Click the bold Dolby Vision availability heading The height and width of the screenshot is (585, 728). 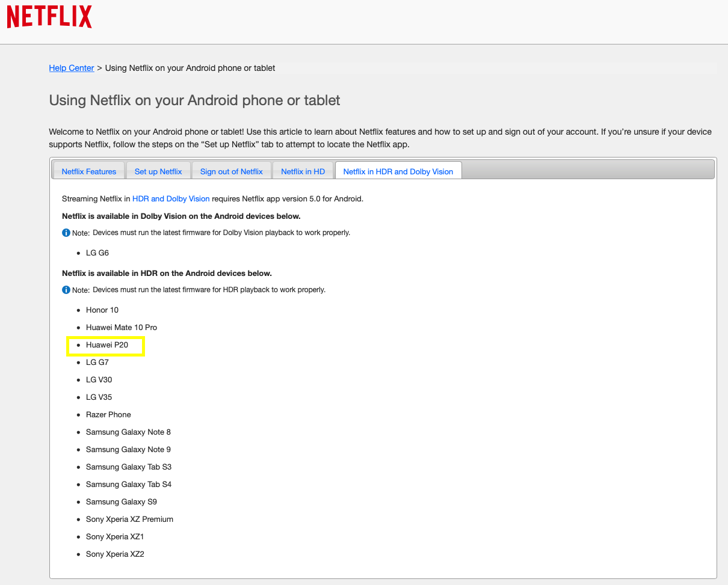(x=181, y=216)
